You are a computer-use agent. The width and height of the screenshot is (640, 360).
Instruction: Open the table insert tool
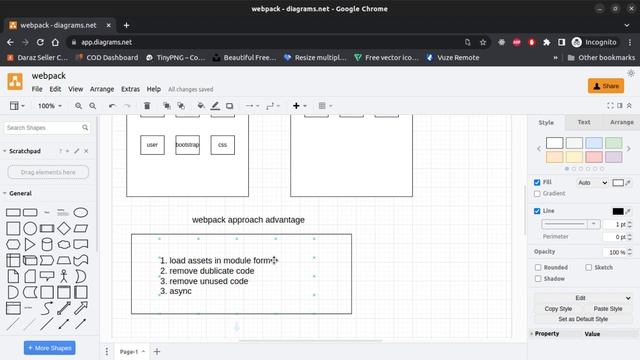pos(325,106)
